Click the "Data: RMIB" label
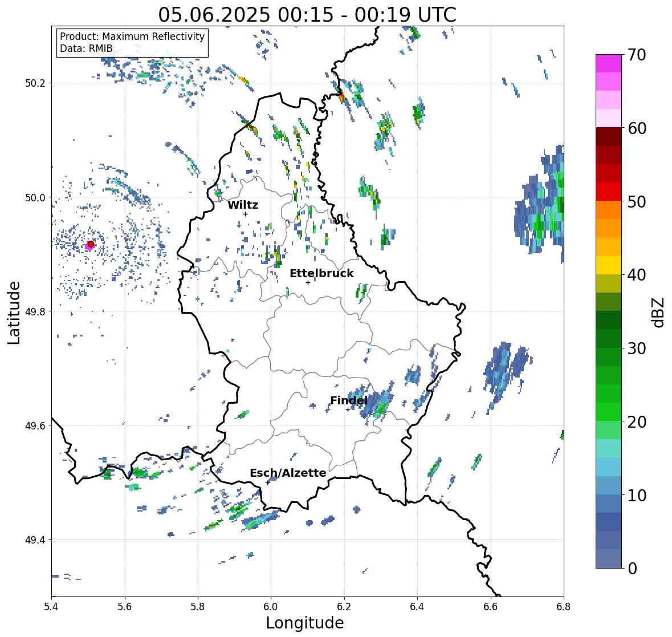This screenshot has width=672, height=637. (86, 48)
